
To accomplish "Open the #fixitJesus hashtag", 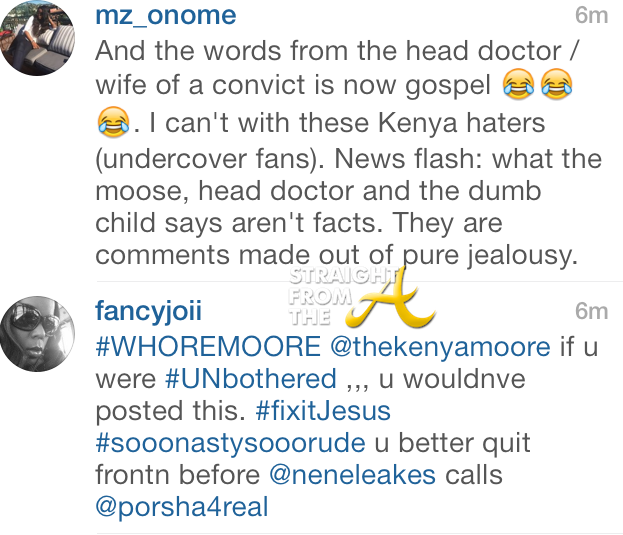I will click(x=323, y=410).
